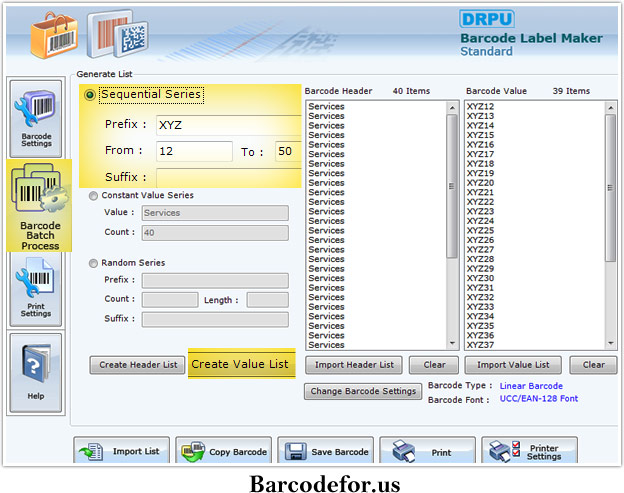Image resolution: width=624 pixels, height=493 pixels.
Task: Open Barcode Batch Process panel
Action: click(39, 205)
